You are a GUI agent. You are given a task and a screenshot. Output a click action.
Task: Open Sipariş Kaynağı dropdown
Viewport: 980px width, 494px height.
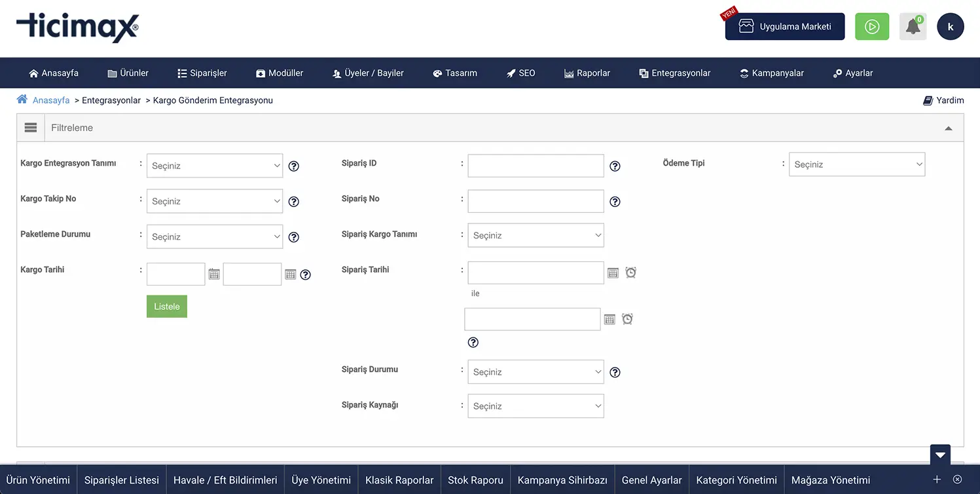click(x=535, y=406)
